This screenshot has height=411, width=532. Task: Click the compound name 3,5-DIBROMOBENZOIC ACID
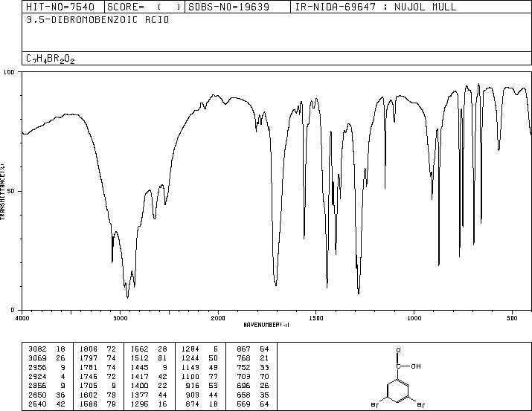97,20
